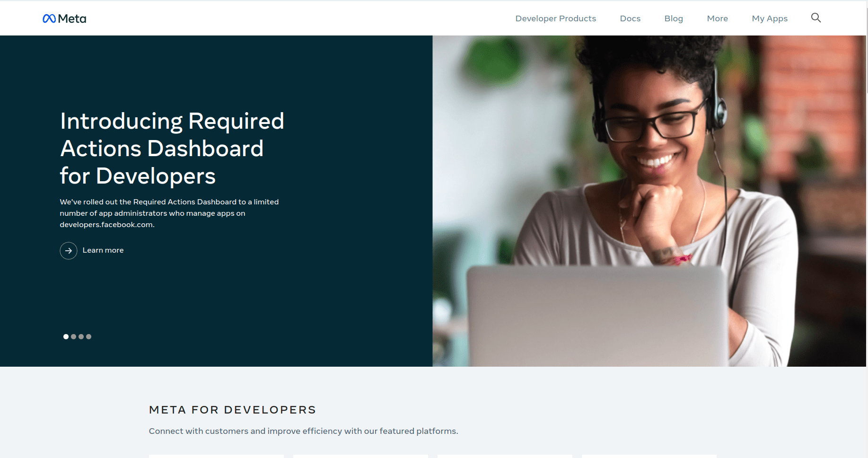
Task: Click the Meta logo in the header
Action: pyautogui.click(x=64, y=18)
